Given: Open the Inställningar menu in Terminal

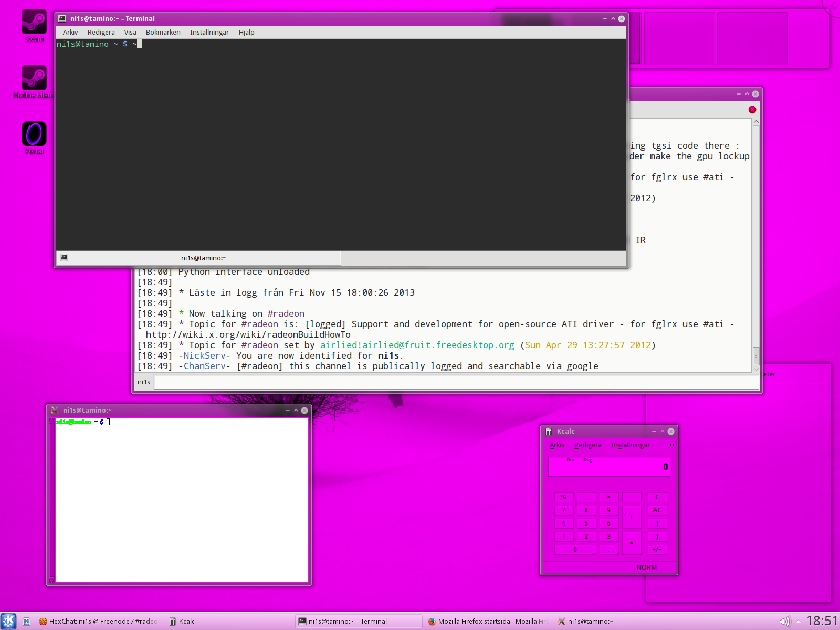Looking at the screenshot, I should [x=209, y=33].
